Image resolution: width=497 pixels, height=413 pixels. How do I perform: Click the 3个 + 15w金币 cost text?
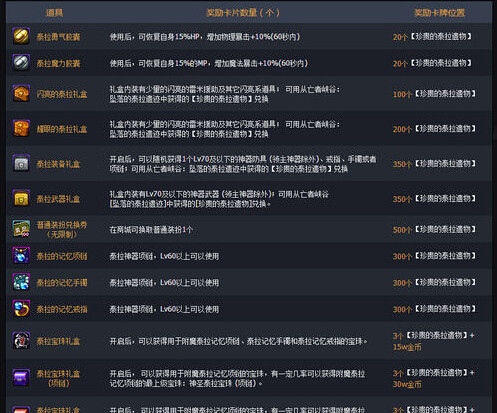click(x=434, y=341)
